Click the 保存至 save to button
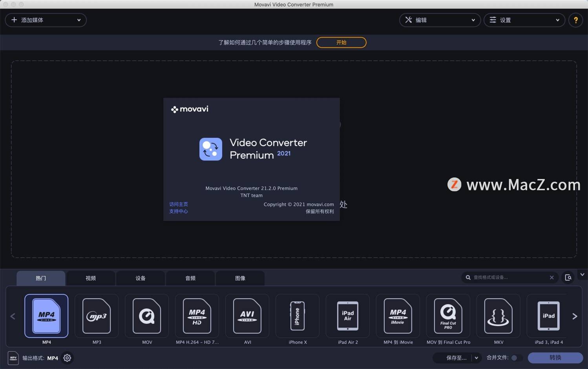The image size is (588, 369). [x=453, y=358]
